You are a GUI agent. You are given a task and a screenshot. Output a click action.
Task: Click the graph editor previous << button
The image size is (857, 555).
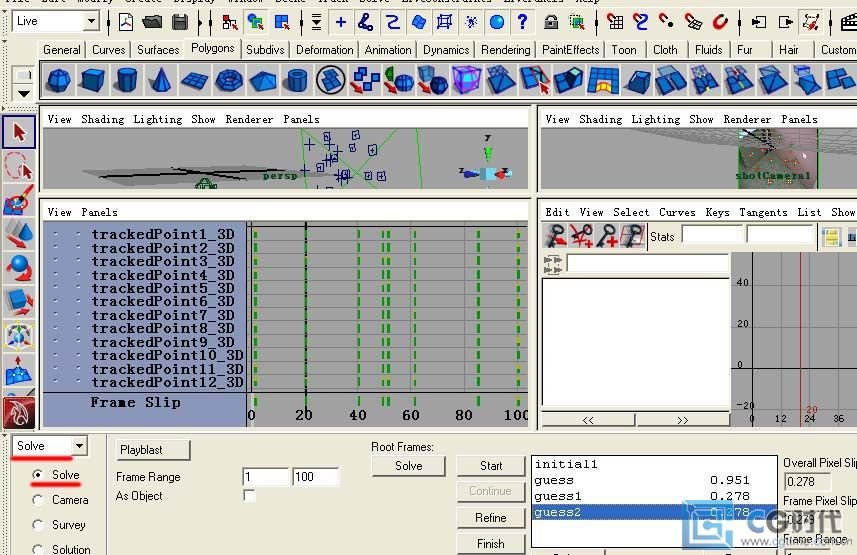pos(588,420)
